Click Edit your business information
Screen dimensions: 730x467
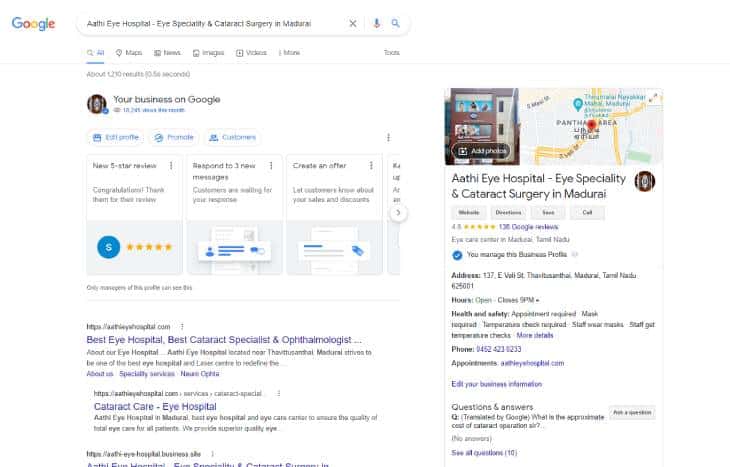point(497,384)
